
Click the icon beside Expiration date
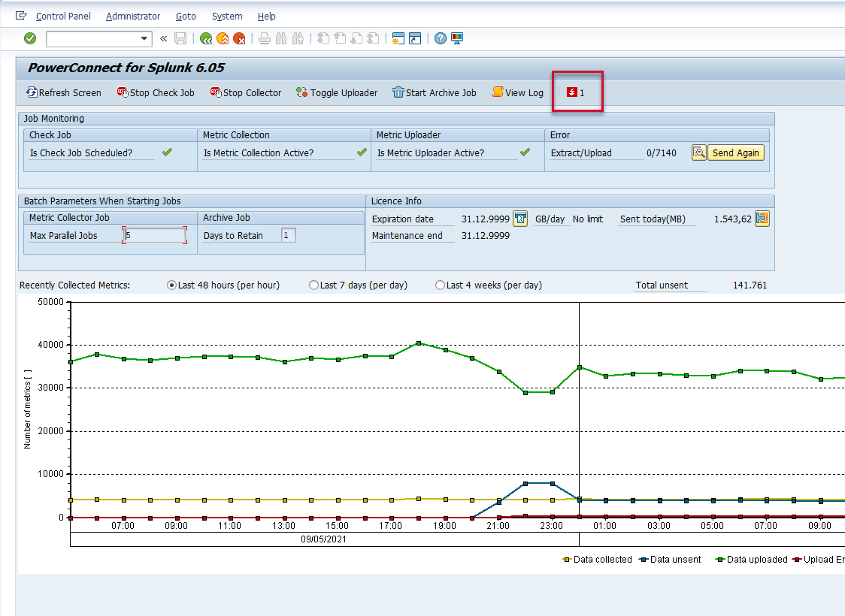520,219
